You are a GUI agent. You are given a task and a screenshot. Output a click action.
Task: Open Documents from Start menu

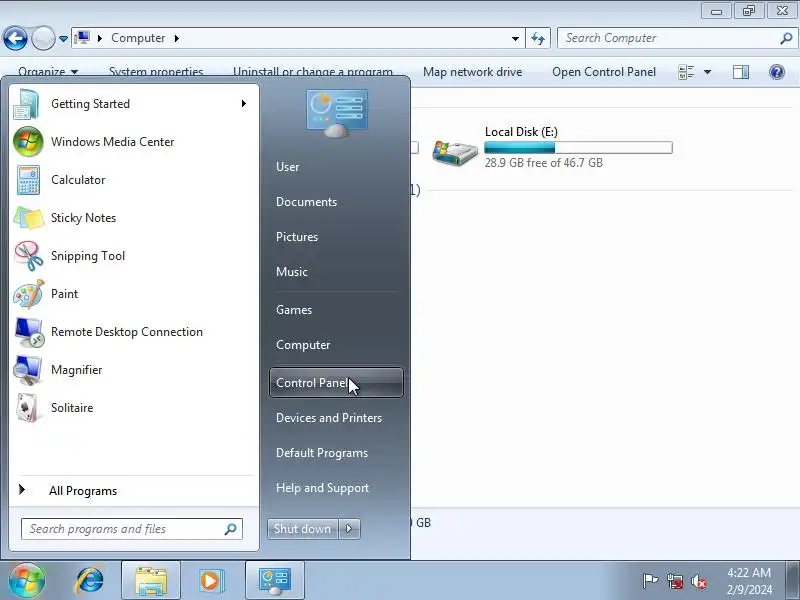(x=336, y=202)
